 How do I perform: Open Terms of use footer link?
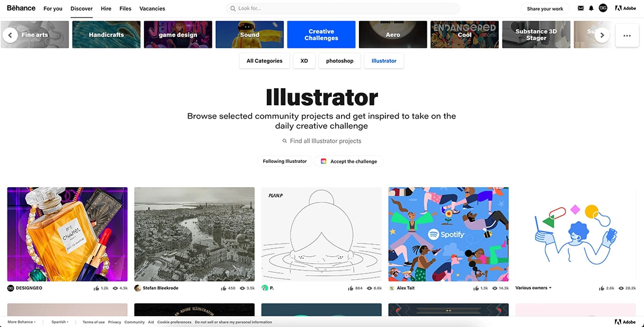coord(94,322)
